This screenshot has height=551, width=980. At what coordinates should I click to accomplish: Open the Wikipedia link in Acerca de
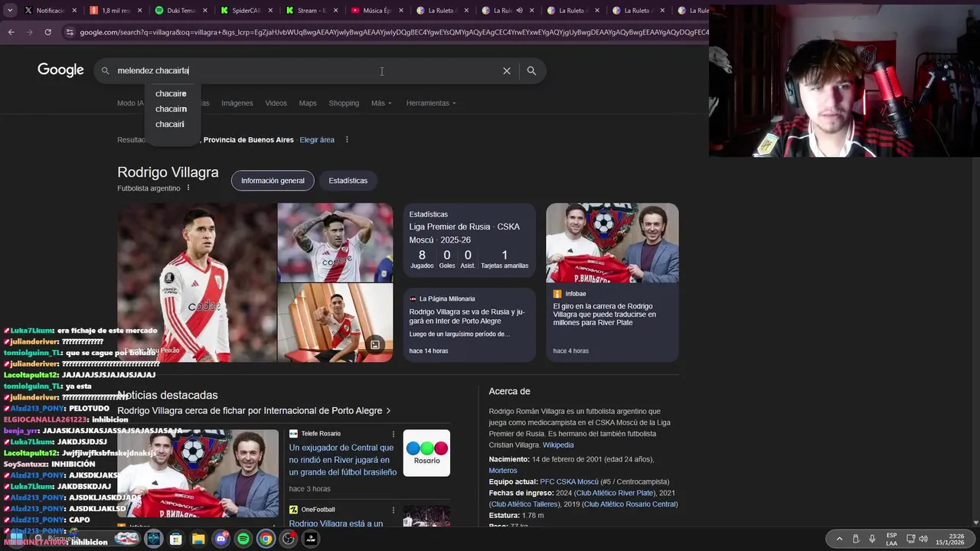coord(558,445)
